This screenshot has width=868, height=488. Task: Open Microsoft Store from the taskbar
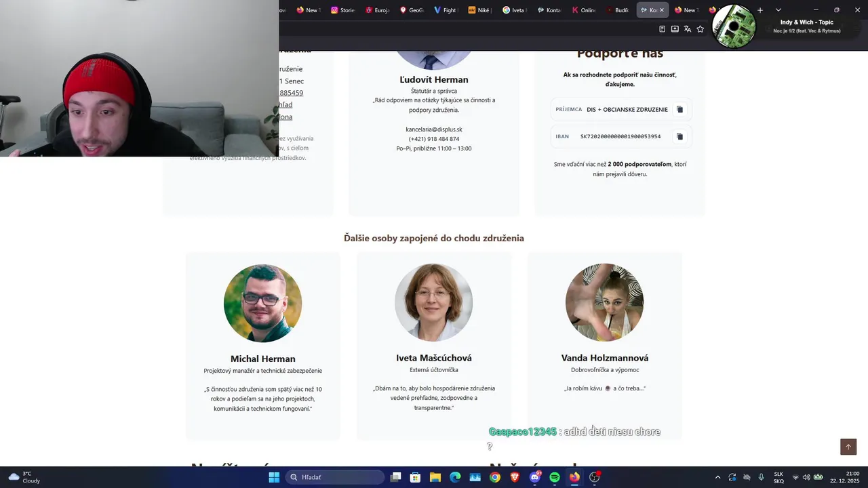click(416, 477)
